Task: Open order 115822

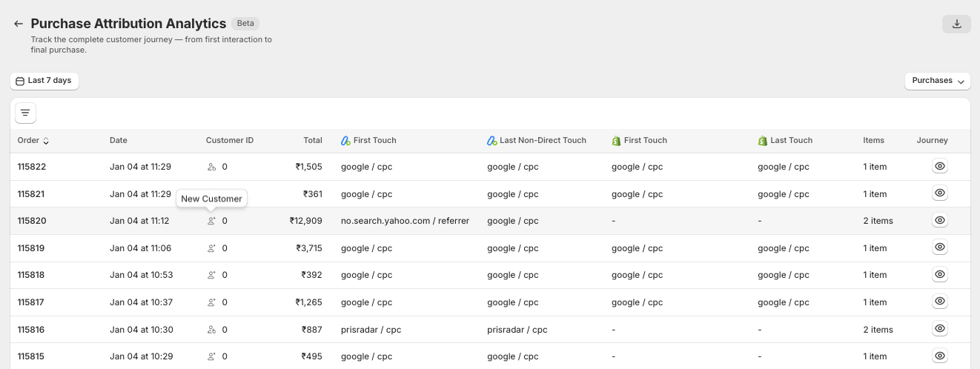Action: click(31, 167)
